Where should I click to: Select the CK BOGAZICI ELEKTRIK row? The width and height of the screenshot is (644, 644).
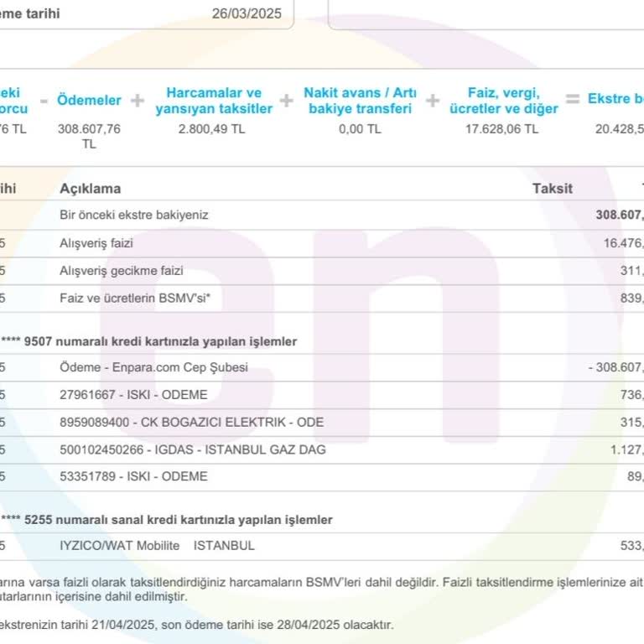322,423
